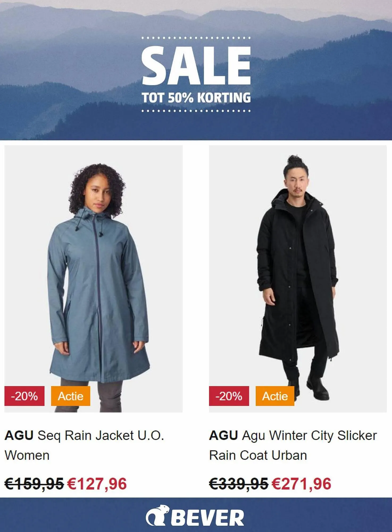Click the crossed-out price €339,95
Viewport: 392px width, 532px height.
tap(239, 484)
